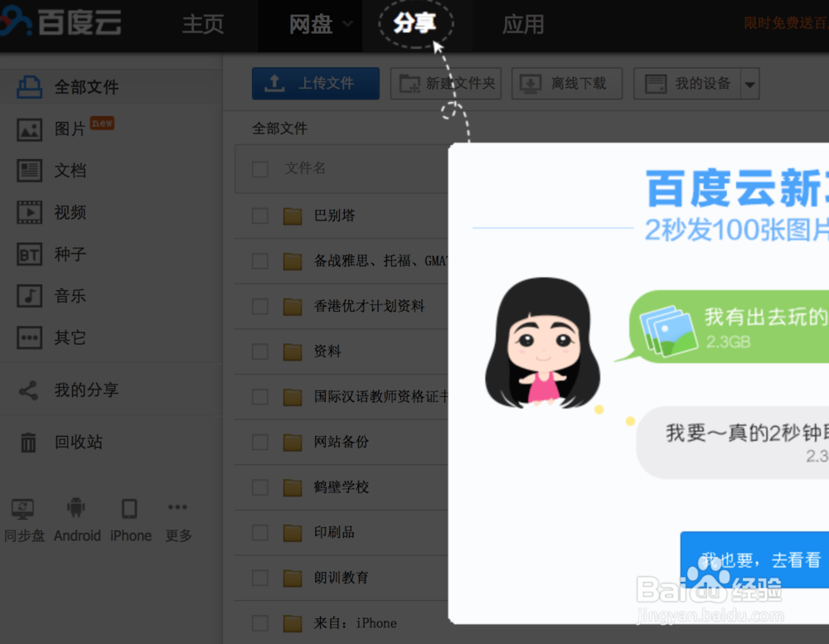Click the cartoon girl avatar in popup
The image size is (829, 644).
click(542, 343)
